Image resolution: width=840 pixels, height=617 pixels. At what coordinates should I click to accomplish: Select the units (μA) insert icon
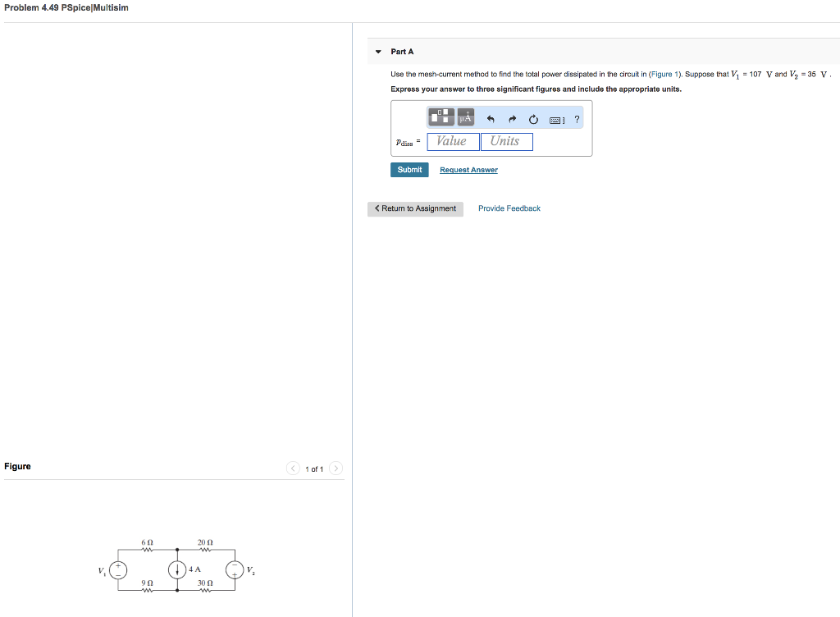coord(465,116)
